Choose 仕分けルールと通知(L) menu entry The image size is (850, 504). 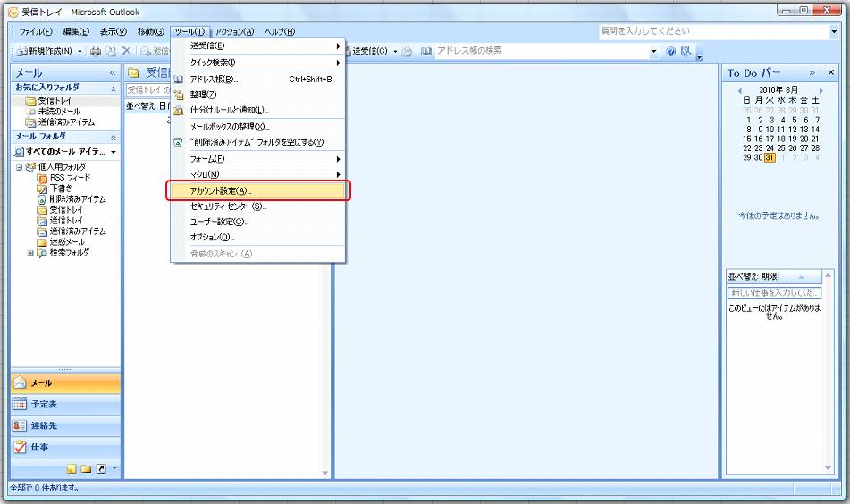tap(258, 110)
